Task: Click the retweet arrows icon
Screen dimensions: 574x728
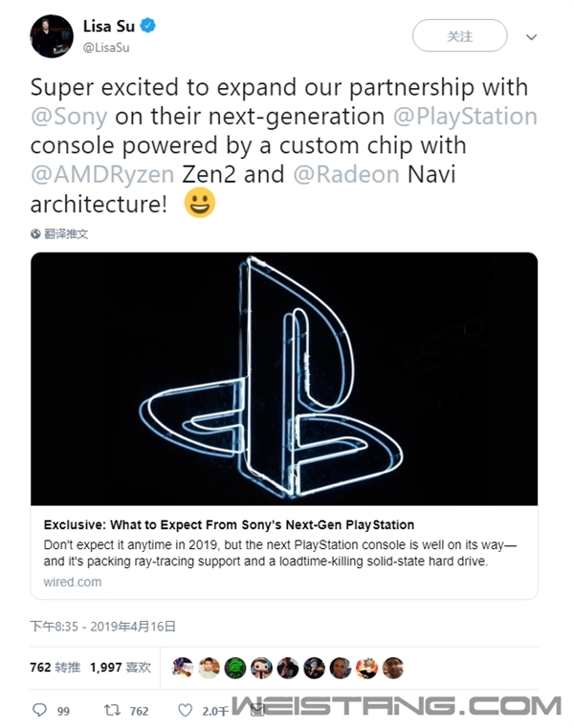Action: tap(112, 710)
